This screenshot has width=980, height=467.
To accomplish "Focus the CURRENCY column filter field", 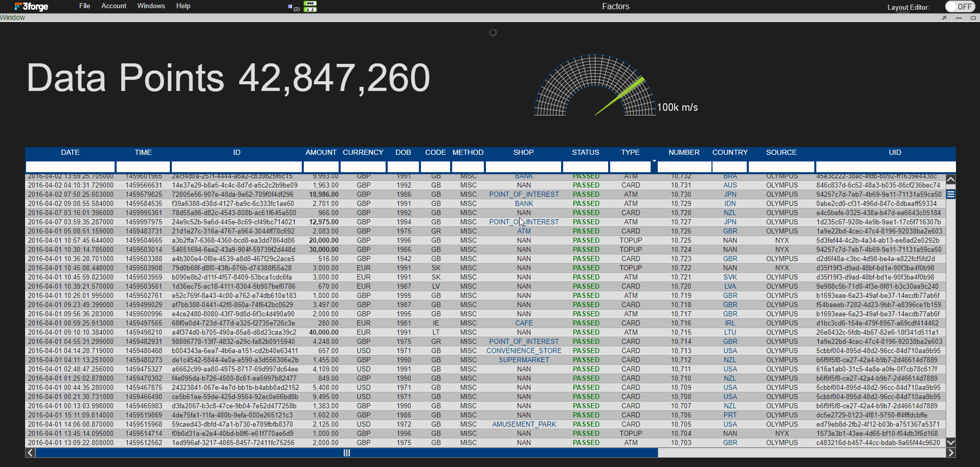I will (x=363, y=167).
